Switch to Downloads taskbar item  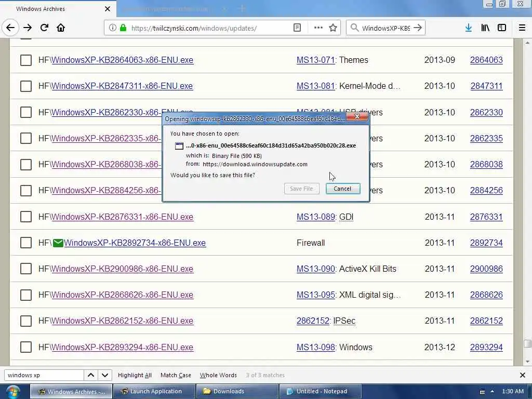pos(237,391)
